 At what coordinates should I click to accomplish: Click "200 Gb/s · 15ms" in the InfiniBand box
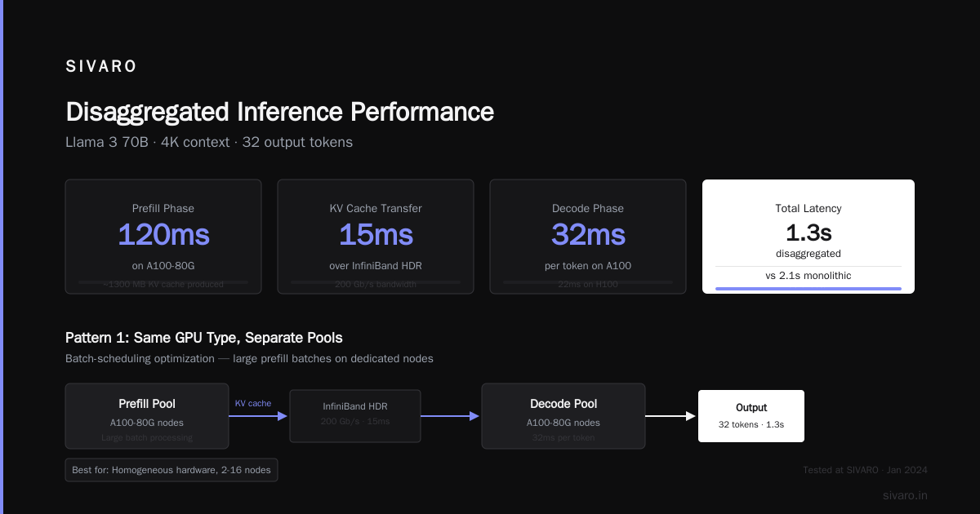tap(355, 421)
